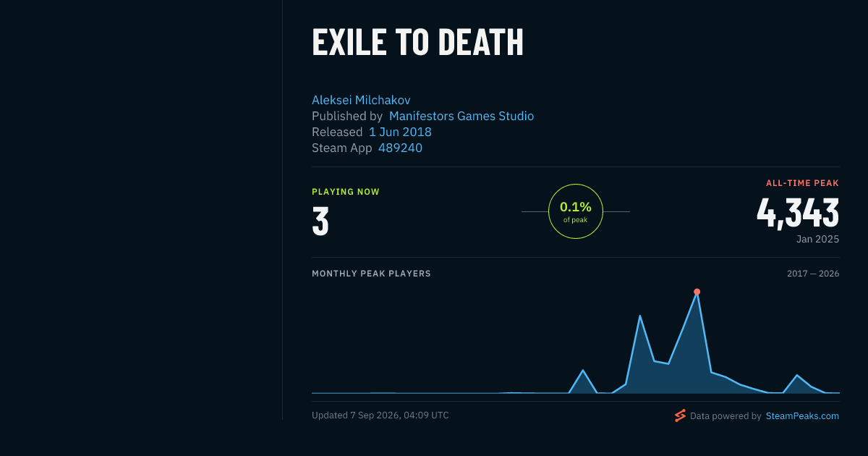Click the EXILE TO DEATH title
Screen dimensions: 868x456
click(x=417, y=43)
